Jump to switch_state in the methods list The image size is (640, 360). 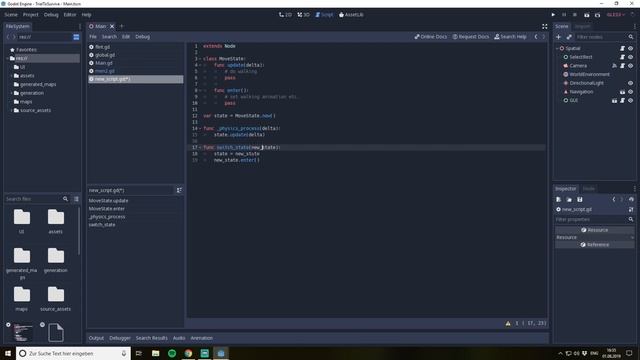coord(102,225)
